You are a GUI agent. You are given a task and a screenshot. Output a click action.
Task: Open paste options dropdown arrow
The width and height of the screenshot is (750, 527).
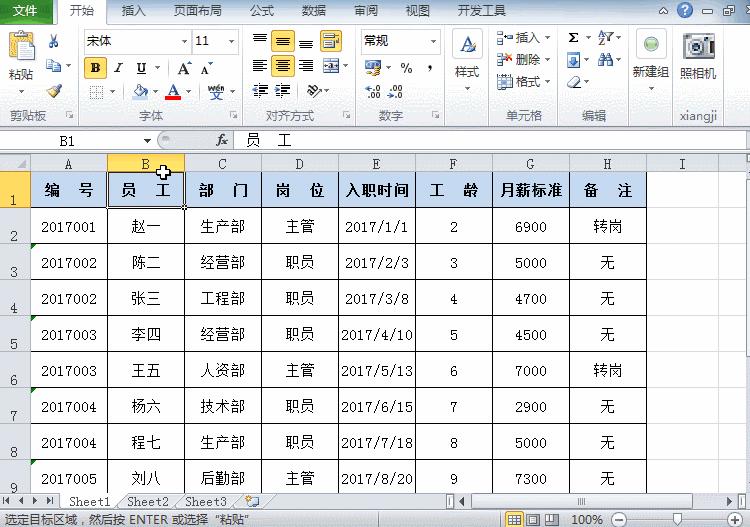22,91
